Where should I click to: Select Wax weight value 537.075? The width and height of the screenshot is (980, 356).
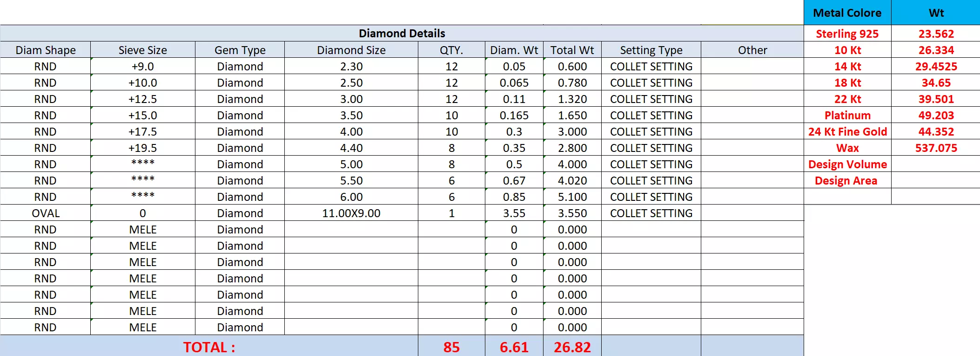tap(936, 148)
